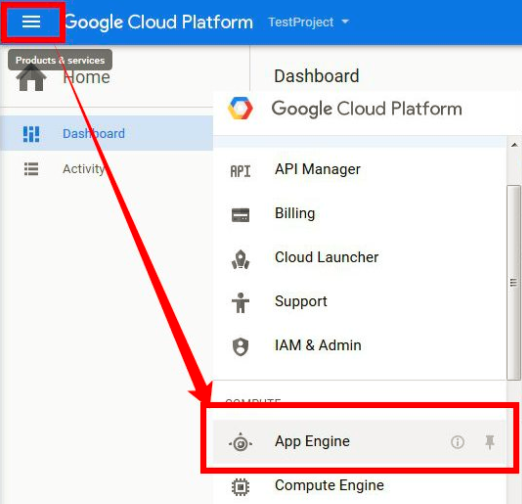Screen dimensions: 522x504
Task: Click Google Cloud Platform title in blue header
Action: point(159,23)
